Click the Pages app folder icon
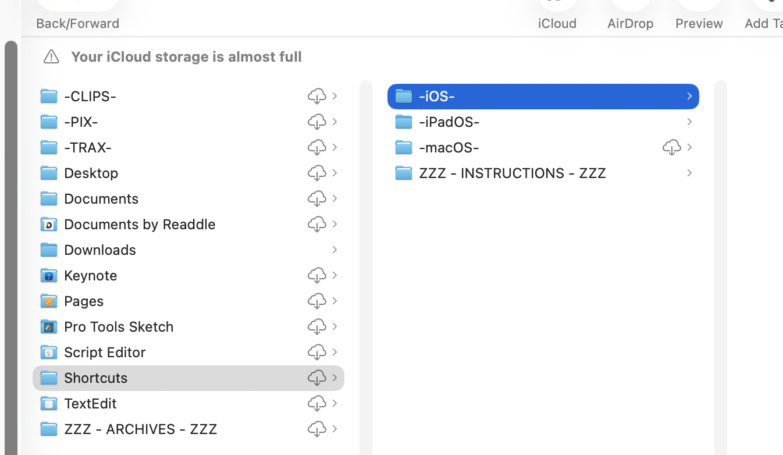783x455 pixels. tap(48, 301)
